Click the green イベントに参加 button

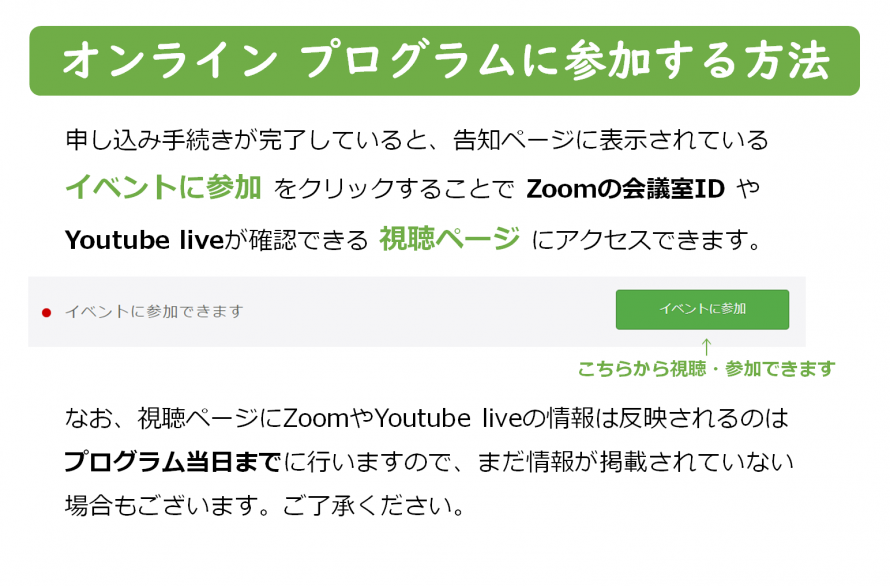point(702,309)
